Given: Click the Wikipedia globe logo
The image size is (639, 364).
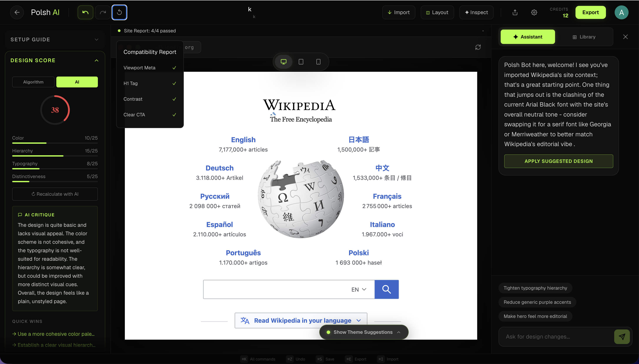Looking at the screenshot, I should tap(301, 199).
